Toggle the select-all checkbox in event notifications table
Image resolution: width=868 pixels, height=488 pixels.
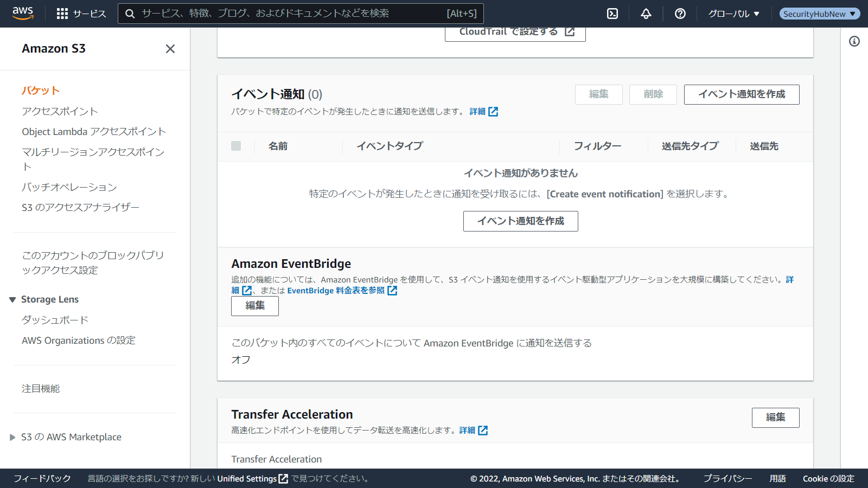coord(236,146)
